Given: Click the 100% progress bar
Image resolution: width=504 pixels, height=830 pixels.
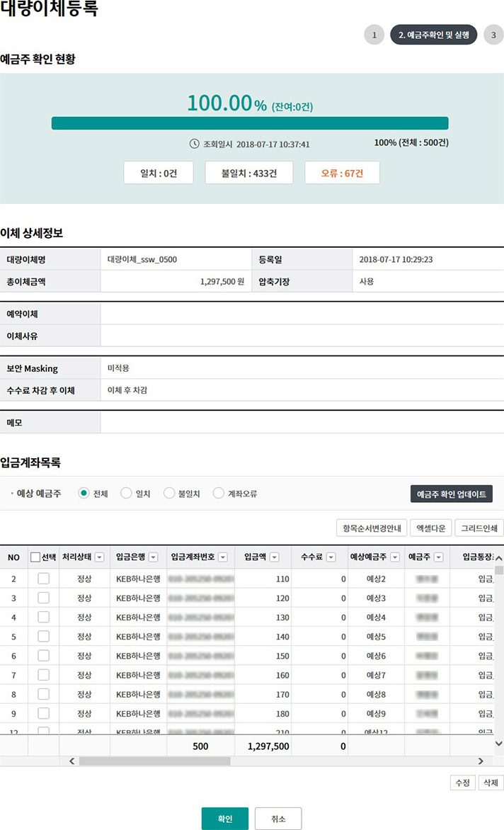Looking at the screenshot, I should point(250,123).
